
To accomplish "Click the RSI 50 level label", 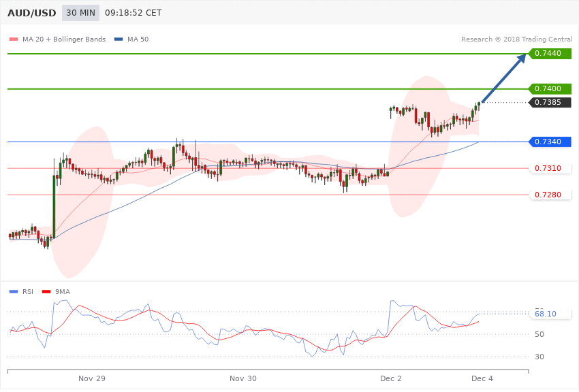I will point(539,334).
